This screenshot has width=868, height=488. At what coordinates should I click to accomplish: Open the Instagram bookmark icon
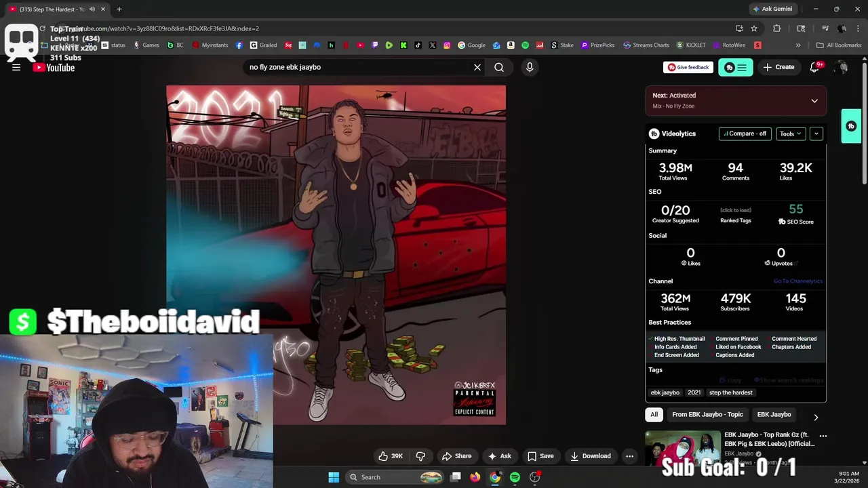pyautogui.click(x=447, y=45)
